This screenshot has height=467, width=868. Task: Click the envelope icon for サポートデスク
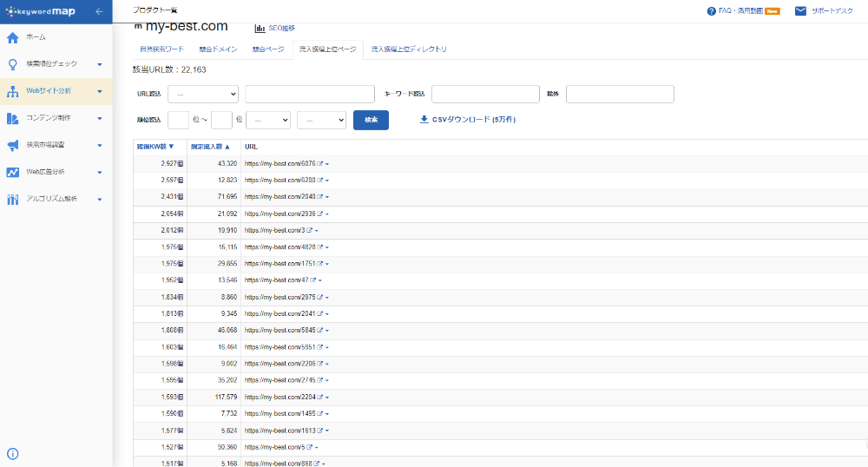click(x=800, y=11)
